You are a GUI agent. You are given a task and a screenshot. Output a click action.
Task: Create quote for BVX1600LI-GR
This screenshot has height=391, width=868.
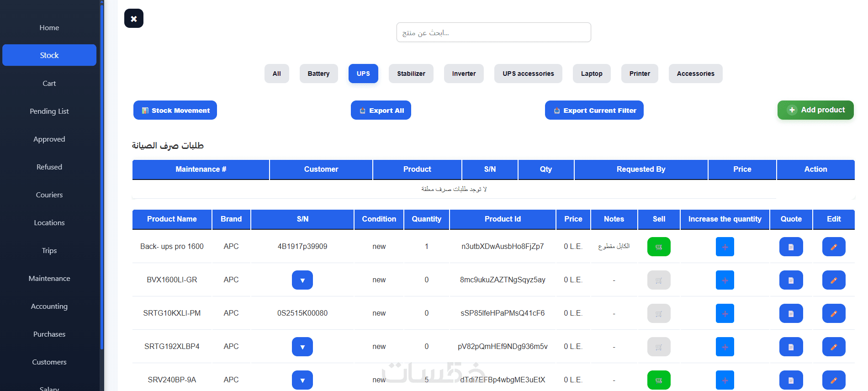pyautogui.click(x=791, y=280)
